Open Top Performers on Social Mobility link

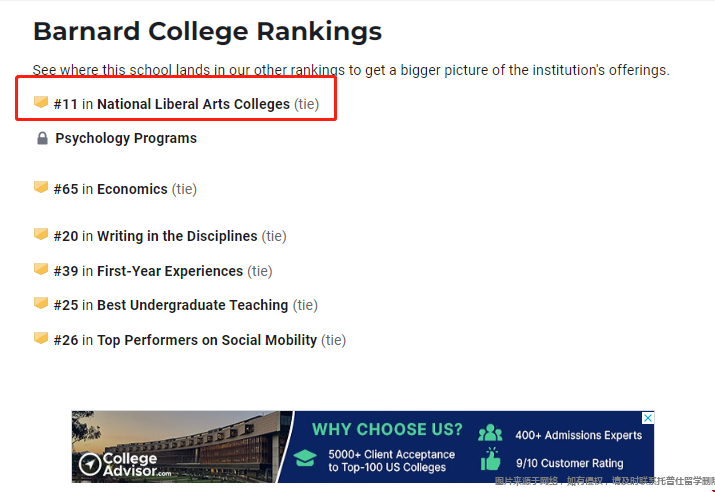click(x=207, y=340)
